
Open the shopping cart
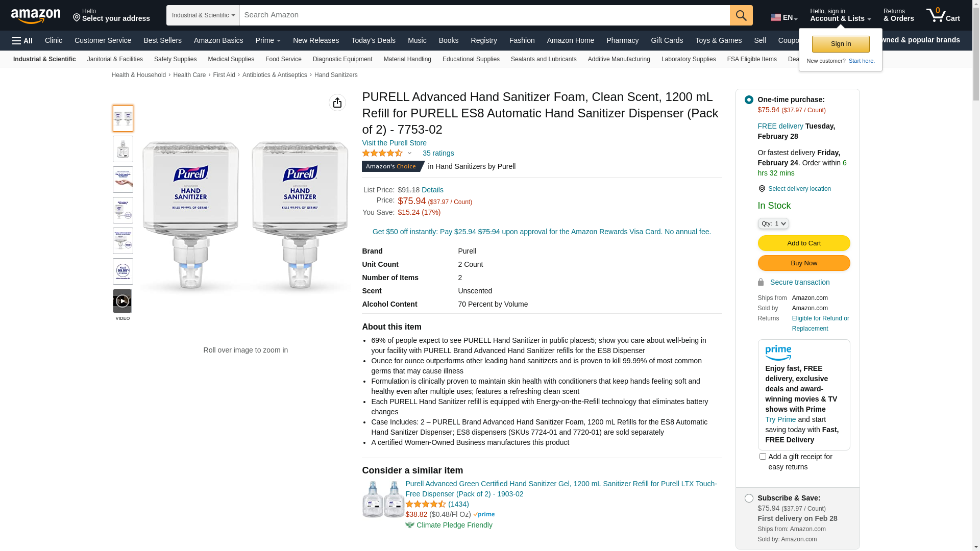click(x=943, y=15)
